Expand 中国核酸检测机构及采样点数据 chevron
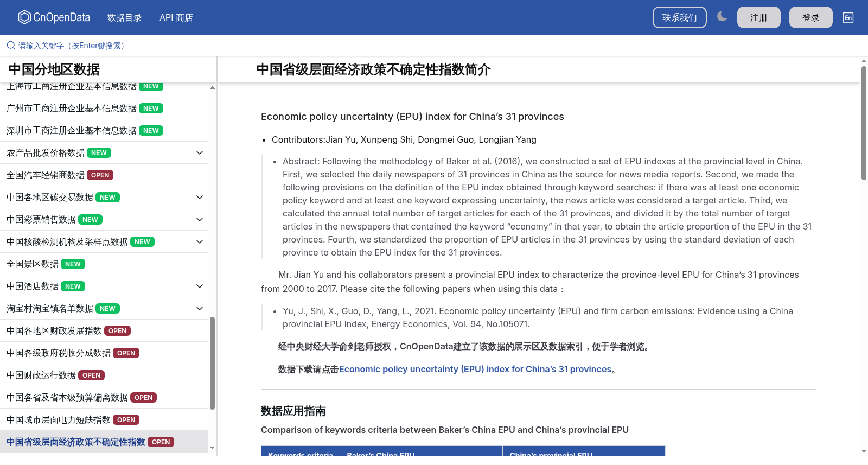 [x=200, y=242]
